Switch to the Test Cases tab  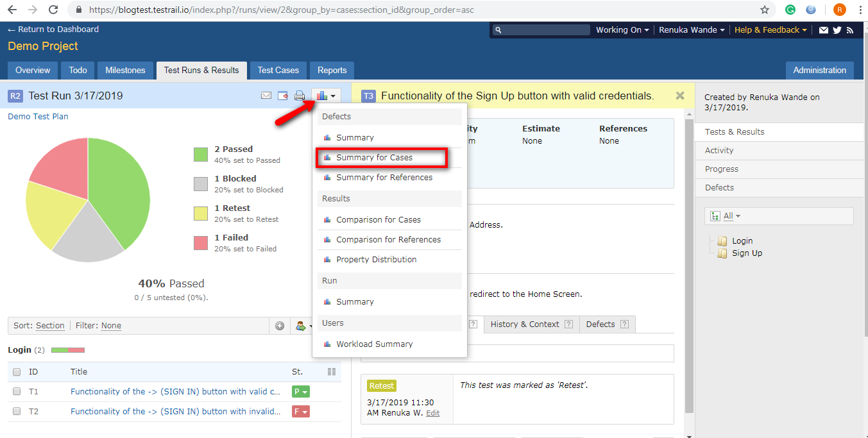(x=277, y=71)
